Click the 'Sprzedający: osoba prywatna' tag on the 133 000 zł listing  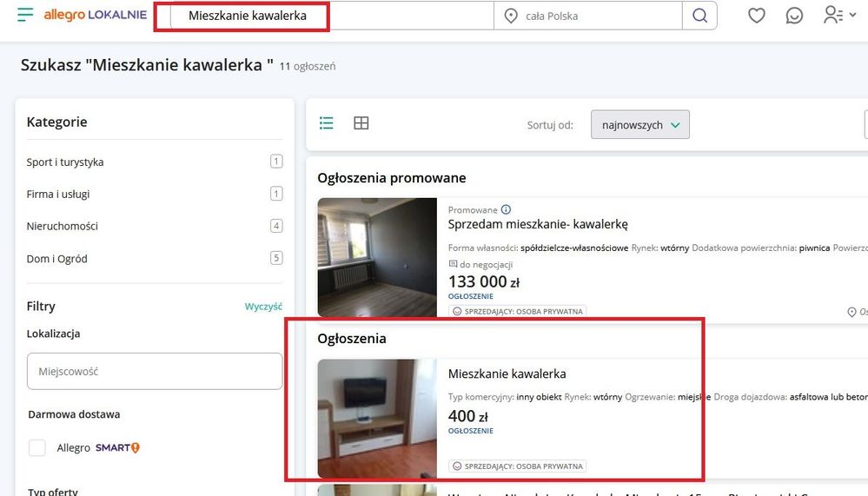click(518, 311)
